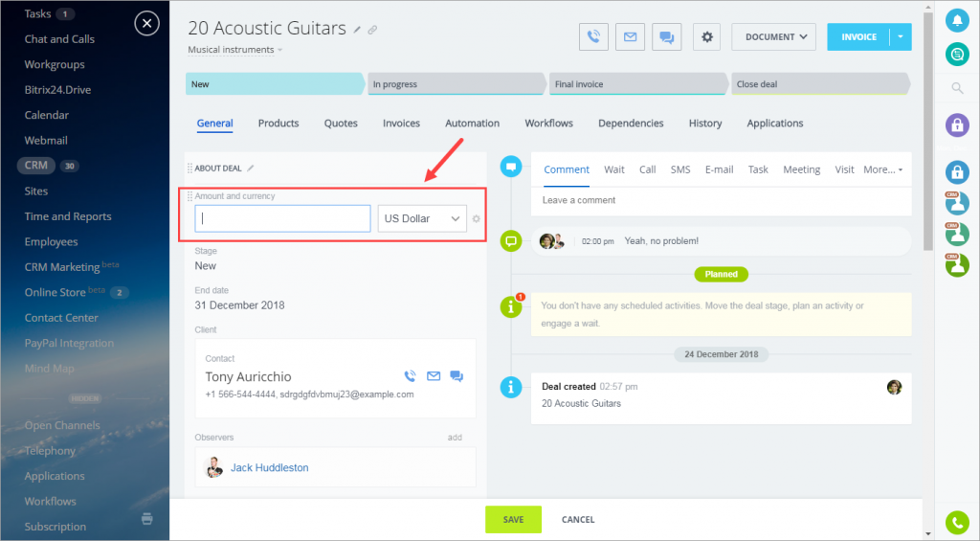Set deal stage to Close deal
The width and height of the screenshot is (980, 541).
point(820,84)
